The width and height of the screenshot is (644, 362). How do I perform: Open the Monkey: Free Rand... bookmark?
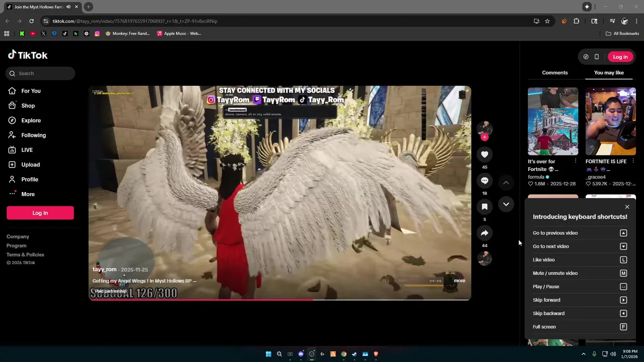127,34
